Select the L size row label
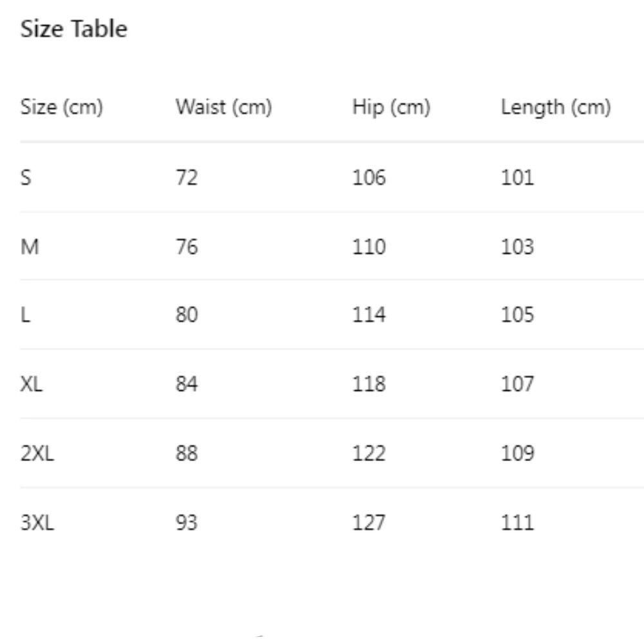This screenshot has height=644, width=644. click(25, 316)
